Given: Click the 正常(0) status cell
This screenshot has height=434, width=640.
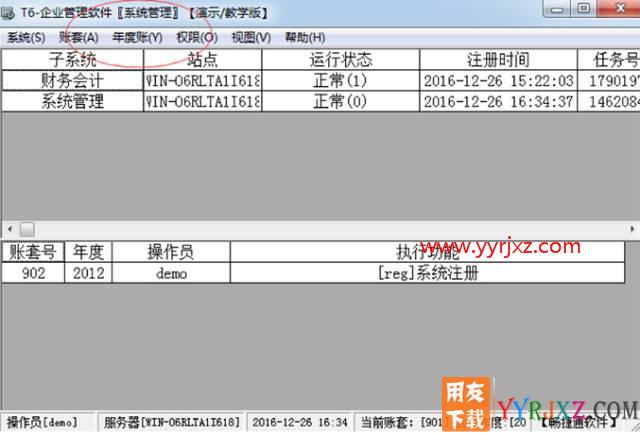Looking at the screenshot, I should point(340,101).
